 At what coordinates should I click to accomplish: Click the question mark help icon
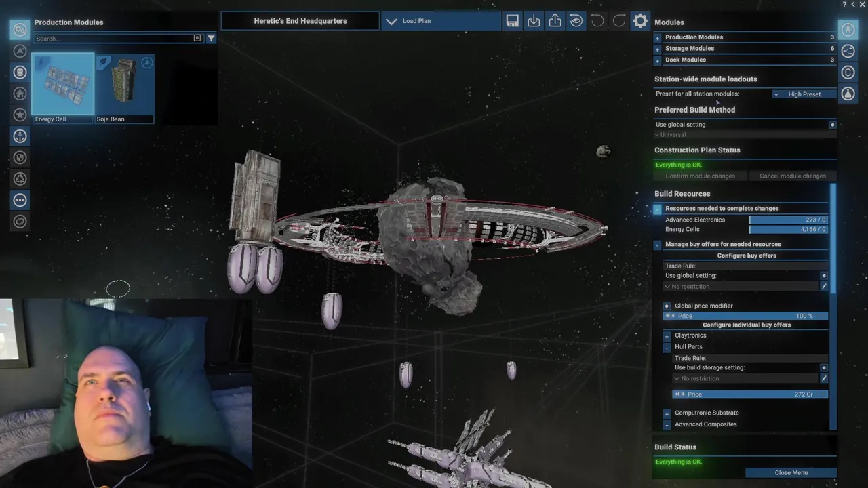[844, 5]
